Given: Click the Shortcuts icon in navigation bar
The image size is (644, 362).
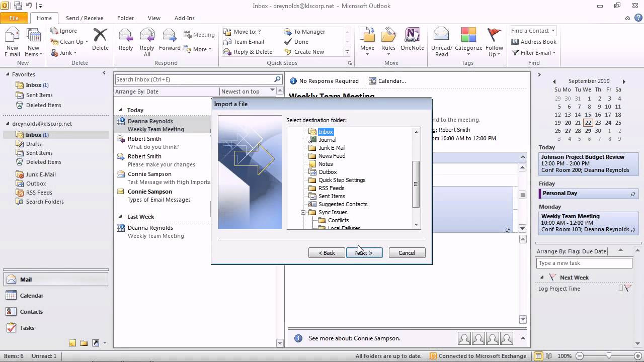Looking at the screenshot, I should click(95, 343).
